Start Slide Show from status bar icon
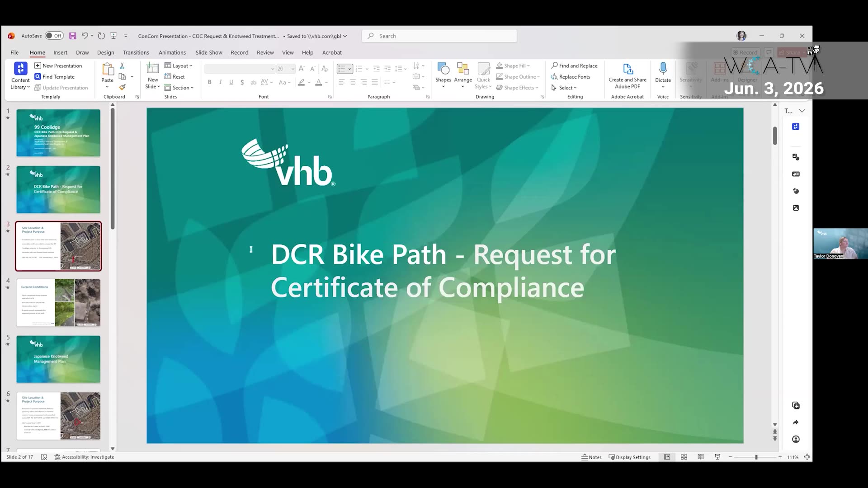Viewport: 868px width, 488px height. 717,457
